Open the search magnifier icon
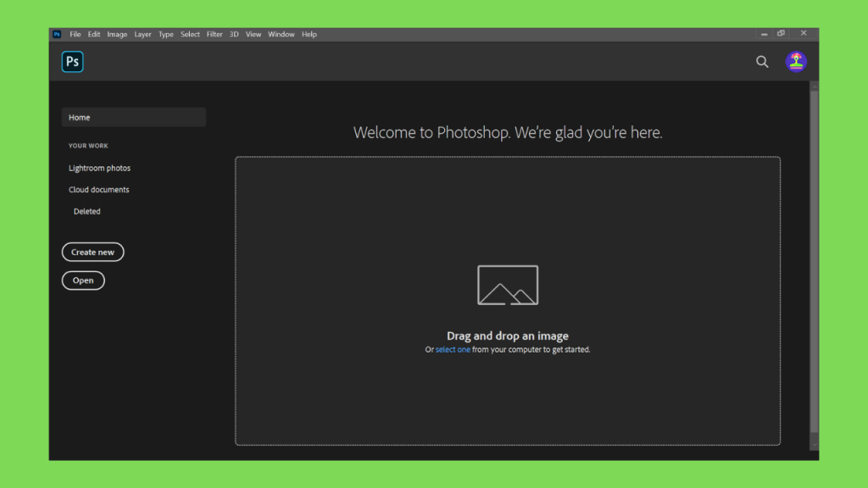Screen dimensions: 868x488 762,62
